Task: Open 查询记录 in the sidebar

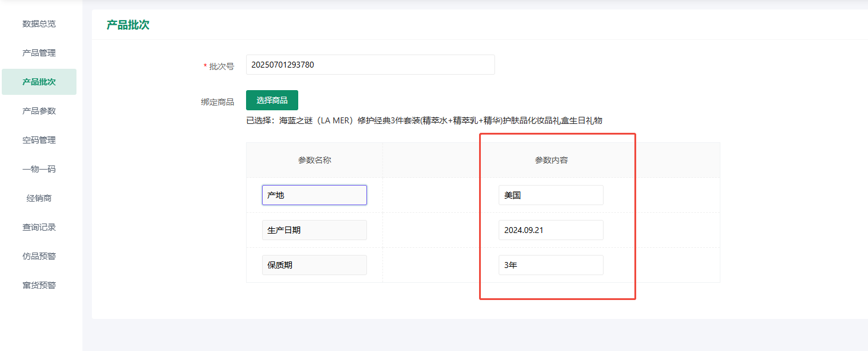Action: click(x=39, y=227)
